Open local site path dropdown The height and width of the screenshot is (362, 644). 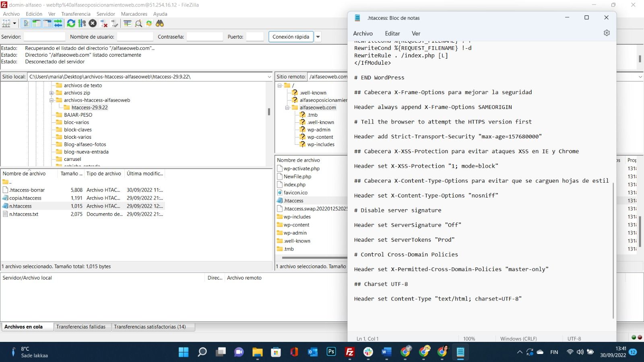(x=269, y=76)
